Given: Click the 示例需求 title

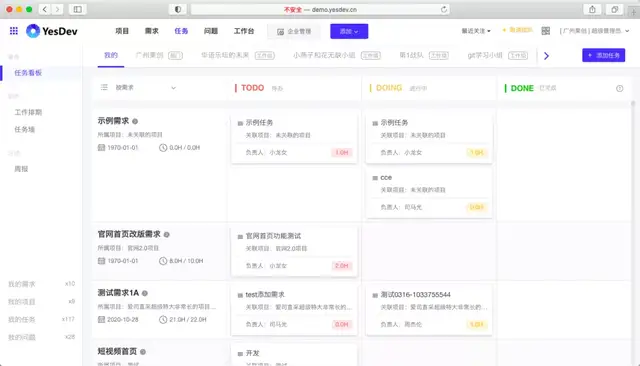Looking at the screenshot, I should point(113,121).
